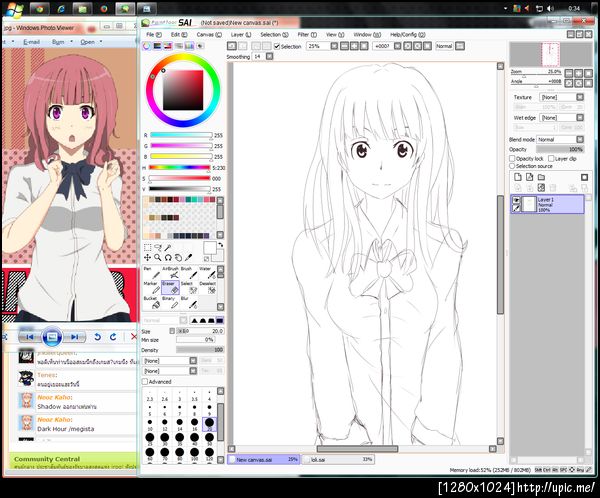Image resolution: width=600 pixels, height=498 pixels.
Task: Choose the lasso selection tool
Action: tap(158, 247)
